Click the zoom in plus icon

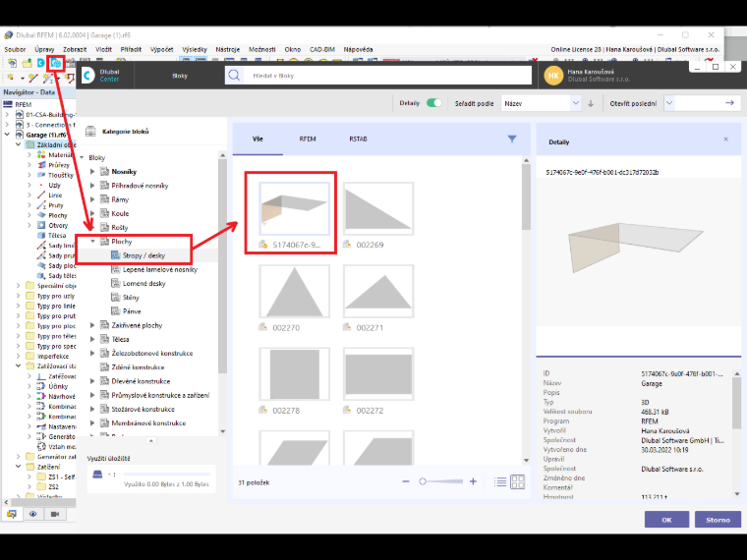pos(473,481)
